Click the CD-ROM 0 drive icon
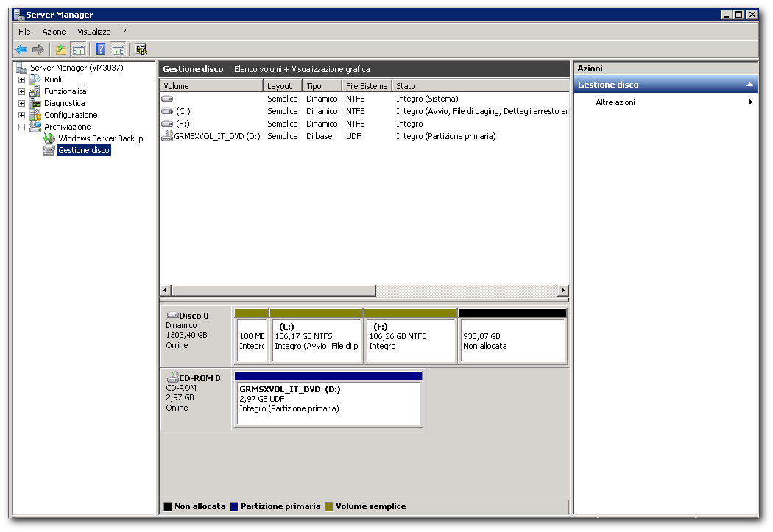This screenshot has width=773, height=532. (172, 377)
